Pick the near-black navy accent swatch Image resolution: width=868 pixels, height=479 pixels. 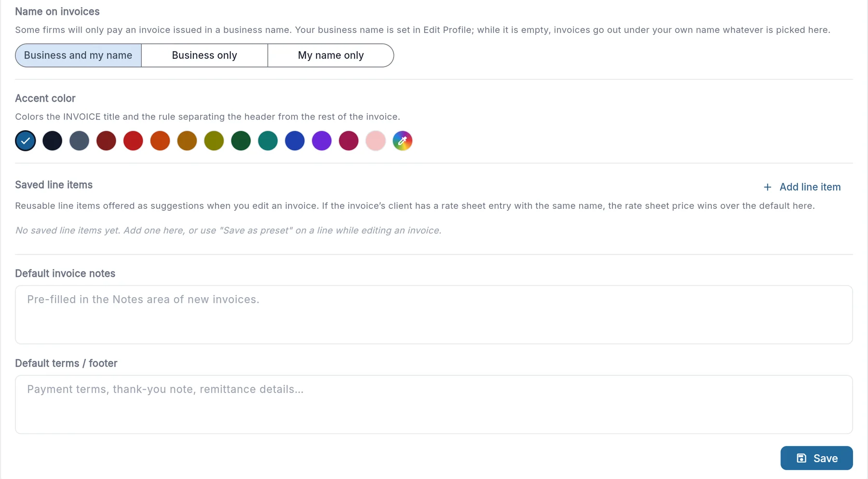click(53, 141)
